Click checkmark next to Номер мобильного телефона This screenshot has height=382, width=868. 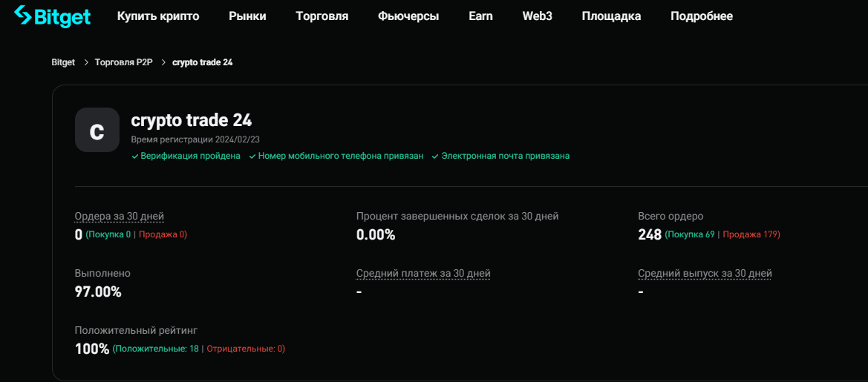click(x=252, y=157)
